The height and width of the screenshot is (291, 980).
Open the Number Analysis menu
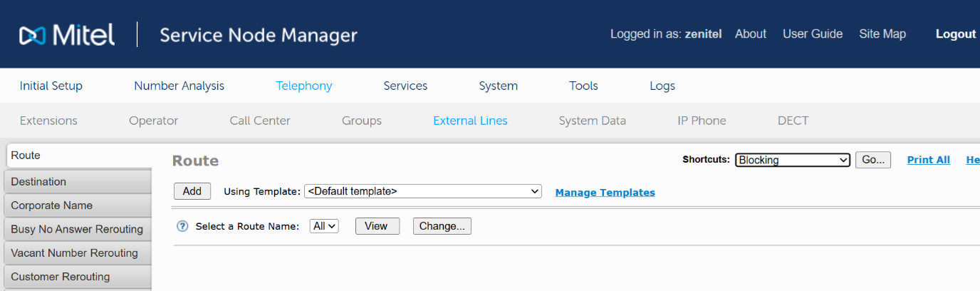(179, 86)
